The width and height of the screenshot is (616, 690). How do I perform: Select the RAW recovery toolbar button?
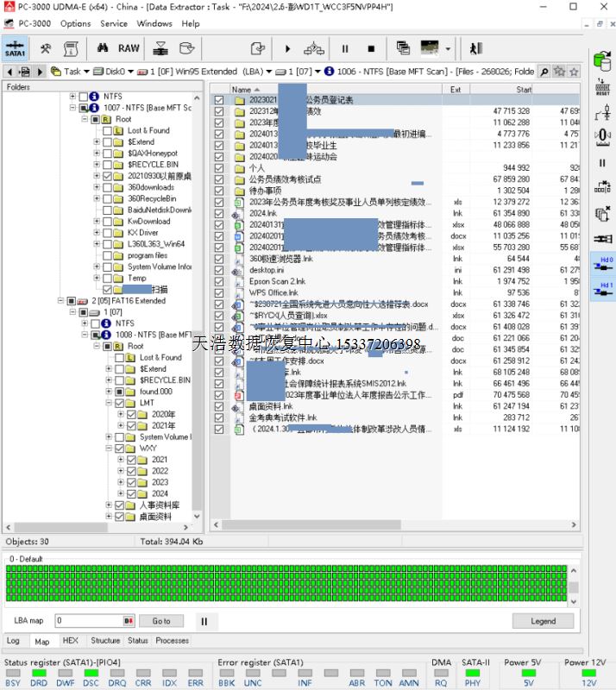[x=129, y=48]
